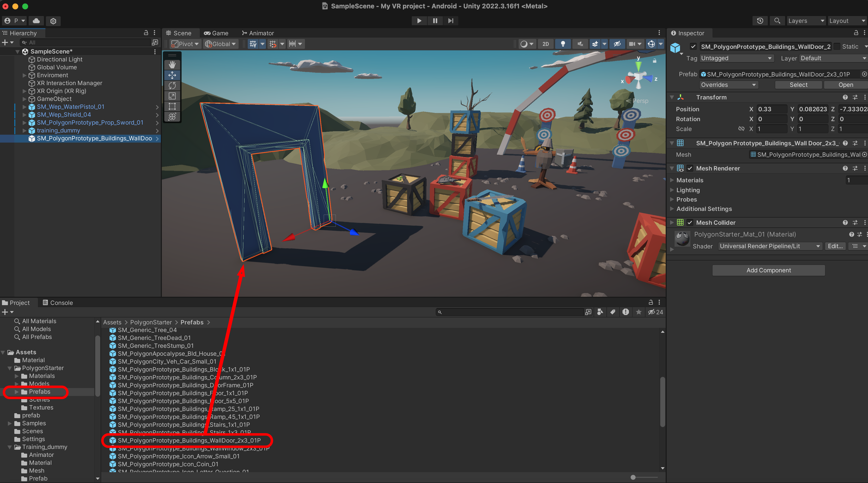868x483 pixels.
Task: Toggle the Static checkbox in Inspector
Action: (837, 46)
